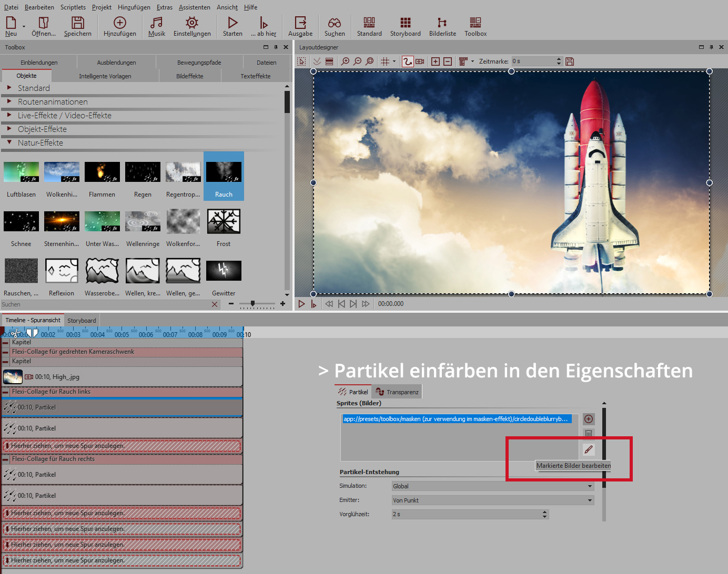Toggle the grid display in Layoutdesigner
Viewport: 728px width, 574px height.
click(x=385, y=61)
